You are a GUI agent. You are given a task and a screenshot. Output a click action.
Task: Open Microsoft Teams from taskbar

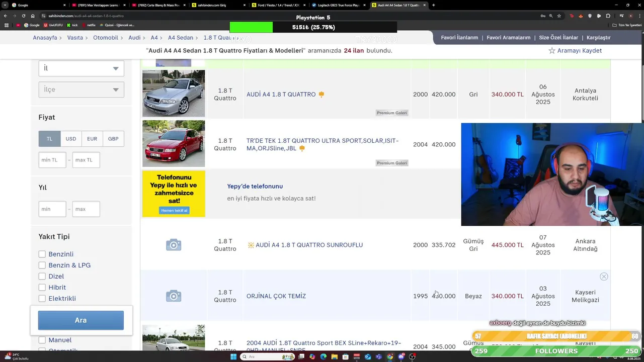coord(379,356)
